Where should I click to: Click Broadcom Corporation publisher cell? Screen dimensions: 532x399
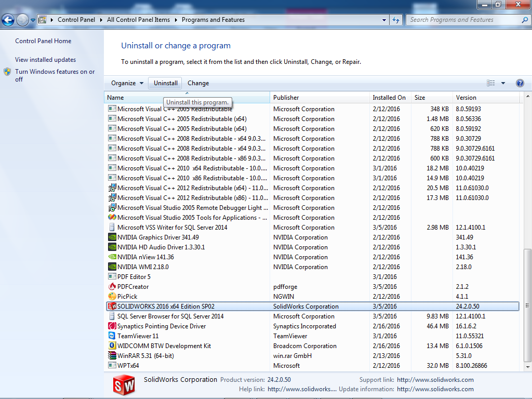tap(304, 345)
